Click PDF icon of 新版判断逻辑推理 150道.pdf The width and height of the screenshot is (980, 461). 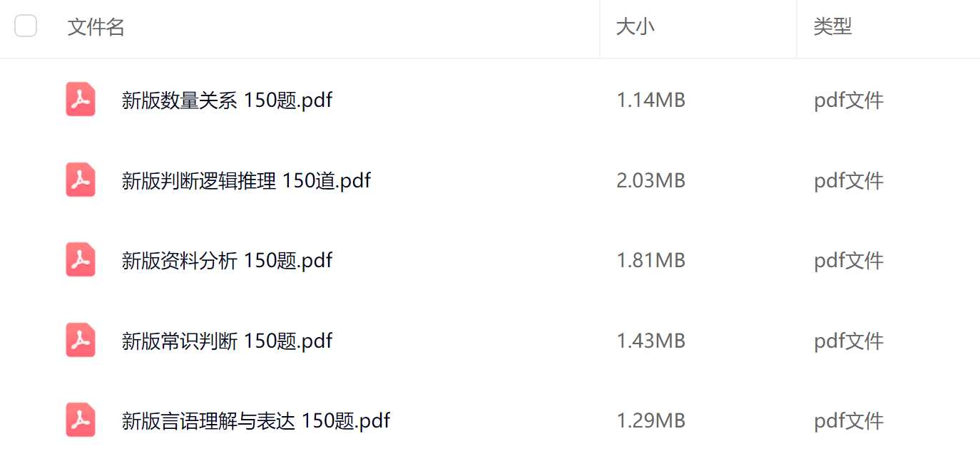[81, 180]
